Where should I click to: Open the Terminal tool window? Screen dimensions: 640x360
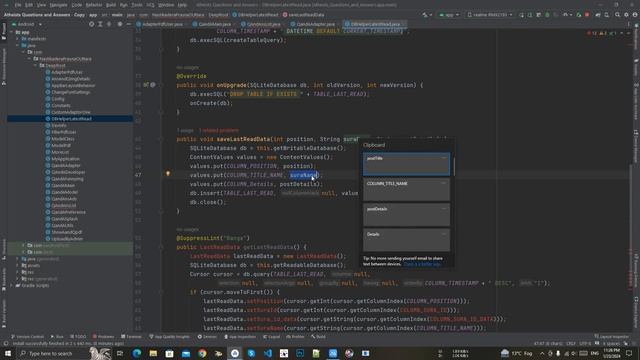tap(131, 337)
